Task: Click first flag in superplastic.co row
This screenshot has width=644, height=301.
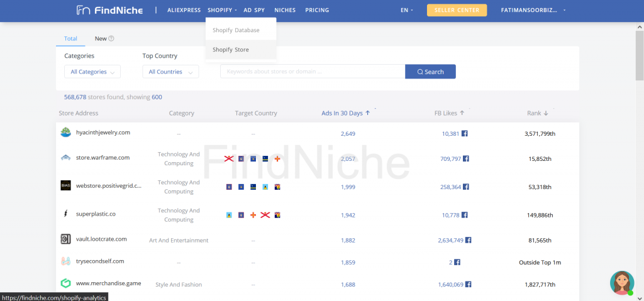Action: click(x=229, y=215)
